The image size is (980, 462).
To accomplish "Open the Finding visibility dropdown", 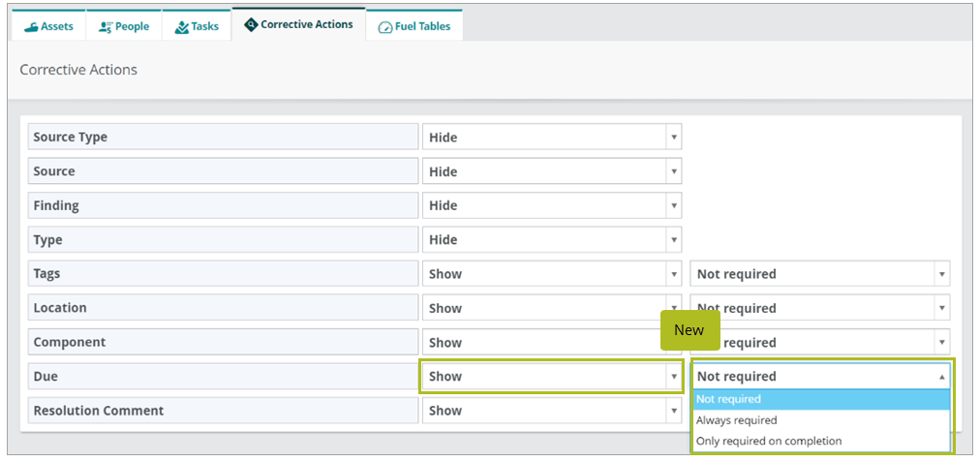I will (552, 205).
